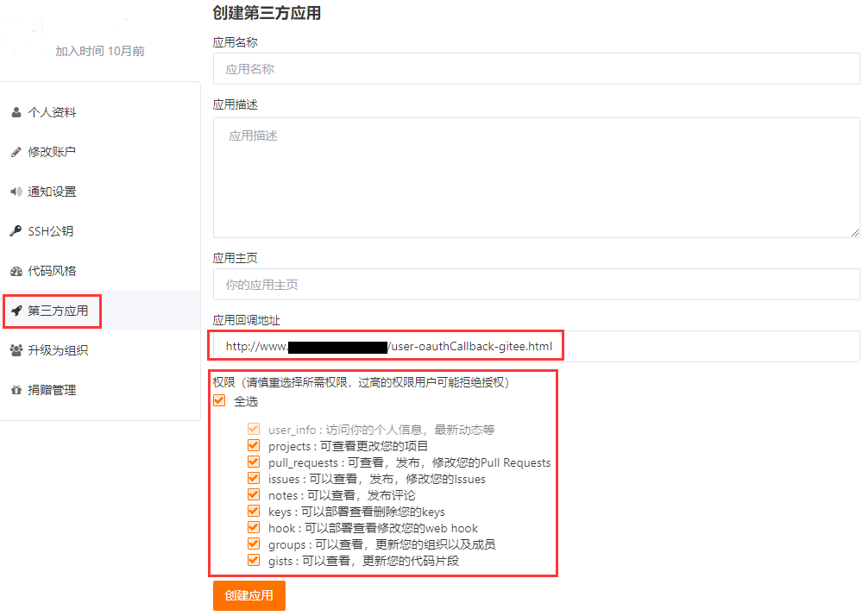Click the notes : 可以查看，发布评论 label

tap(342, 496)
